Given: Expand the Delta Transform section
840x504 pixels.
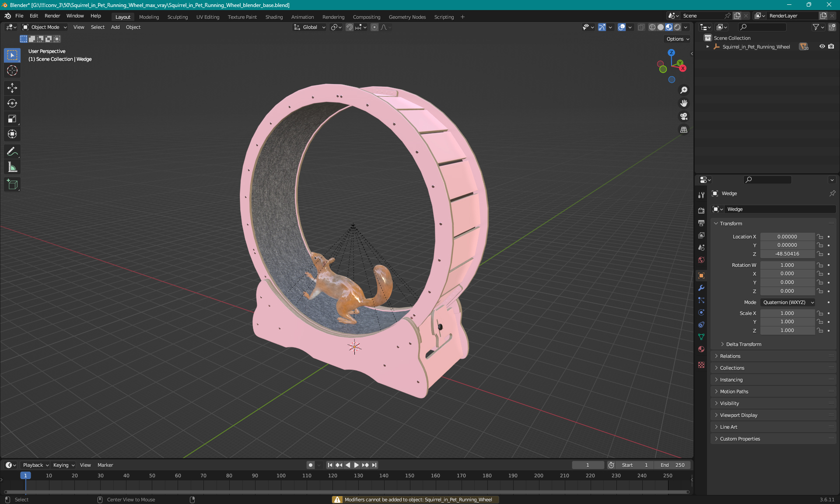Looking at the screenshot, I should point(743,344).
